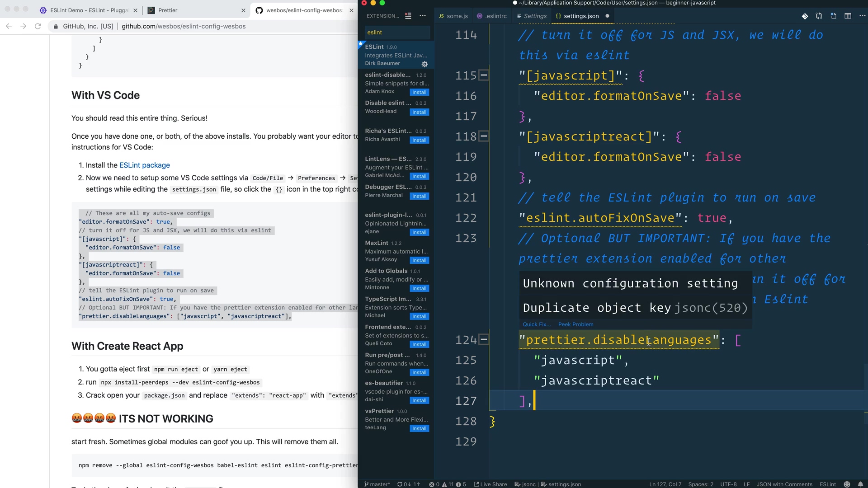Go forward in Chrome browser
868x488 pixels.
click(23, 26)
